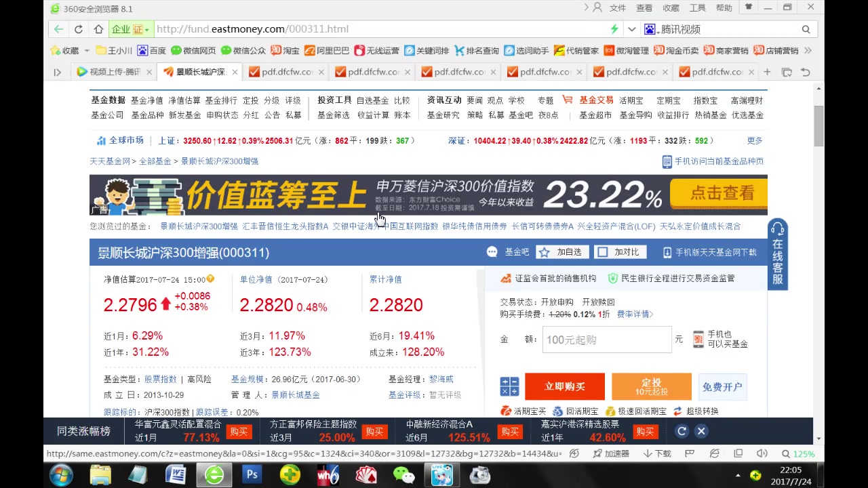Image resolution: width=868 pixels, height=488 pixels.
Task: Open the 基金交易 cart link
Action: pyautogui.click(x=588, y=100)
